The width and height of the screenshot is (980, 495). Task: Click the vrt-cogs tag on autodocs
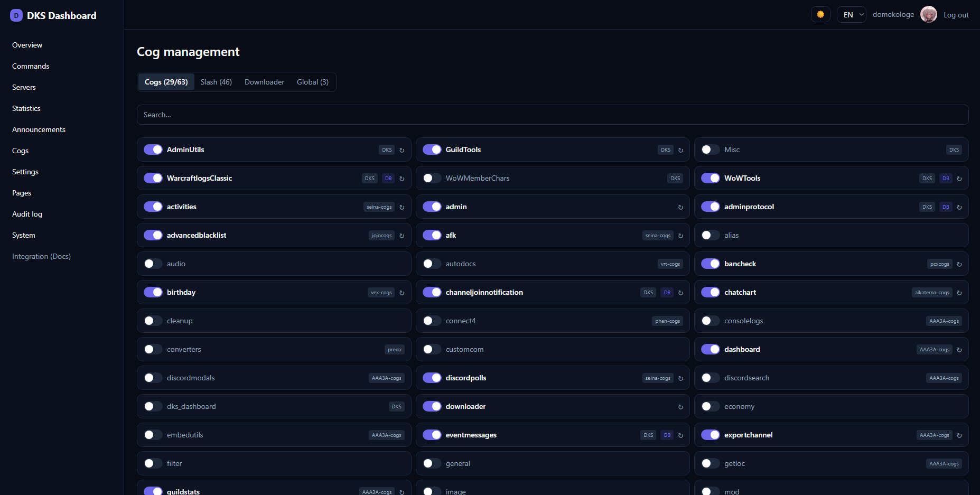click(x=670, y=264)
